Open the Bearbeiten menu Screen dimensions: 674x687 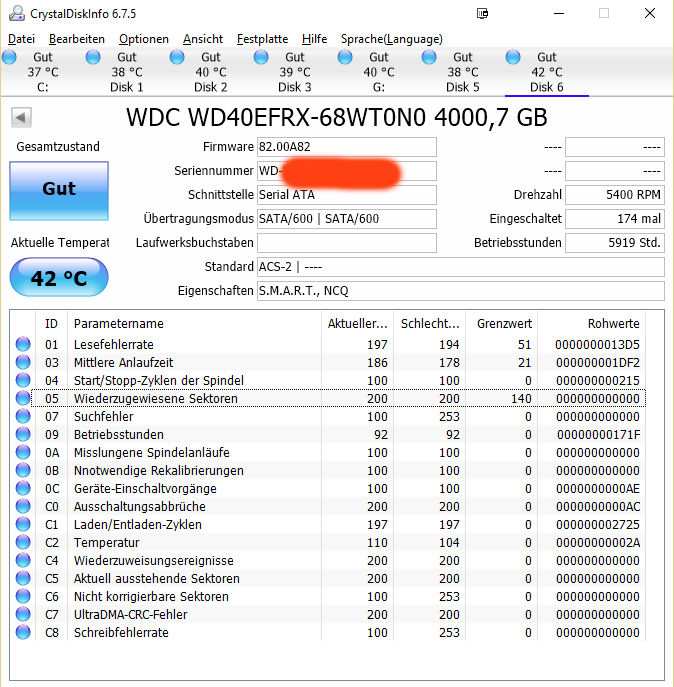(x=77, y=39)
